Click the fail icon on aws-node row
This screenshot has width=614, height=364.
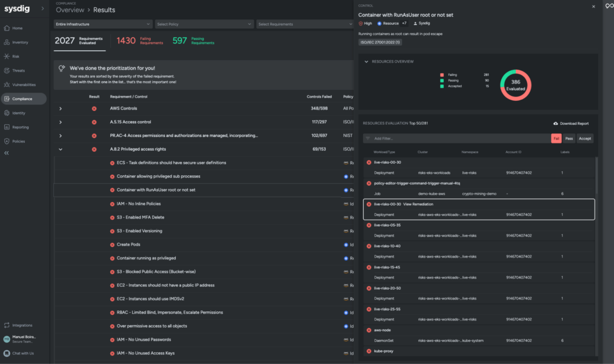(x=369, y=330)
